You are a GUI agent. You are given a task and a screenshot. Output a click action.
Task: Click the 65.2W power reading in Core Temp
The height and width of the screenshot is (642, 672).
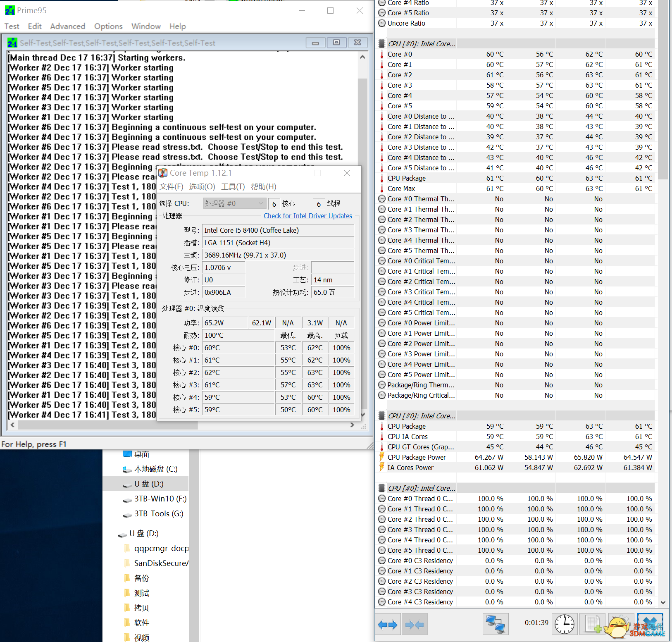pos(224,323)
